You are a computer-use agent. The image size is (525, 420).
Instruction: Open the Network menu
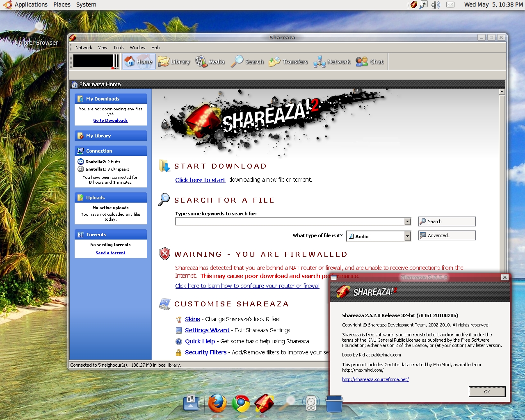tap(84, 48)
